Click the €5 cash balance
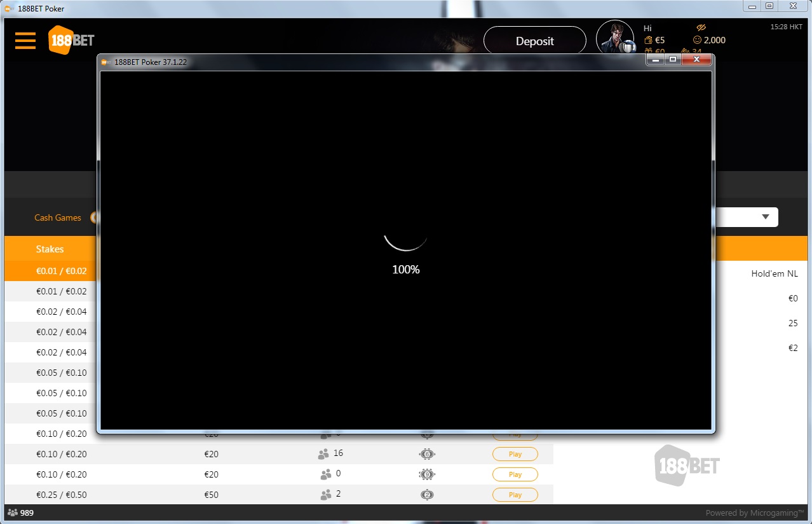This screenshot has height=524, width=812. (654, 40)
